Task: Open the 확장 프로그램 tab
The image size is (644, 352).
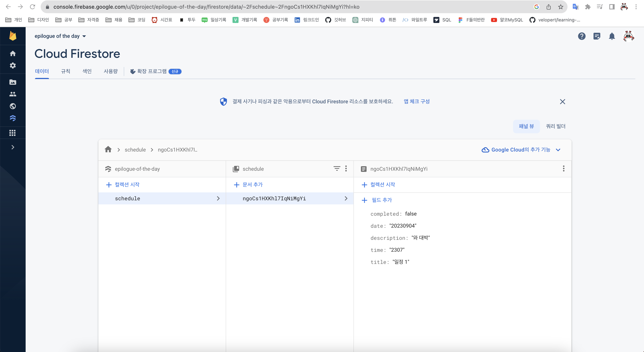Action: tap(155, 72)
